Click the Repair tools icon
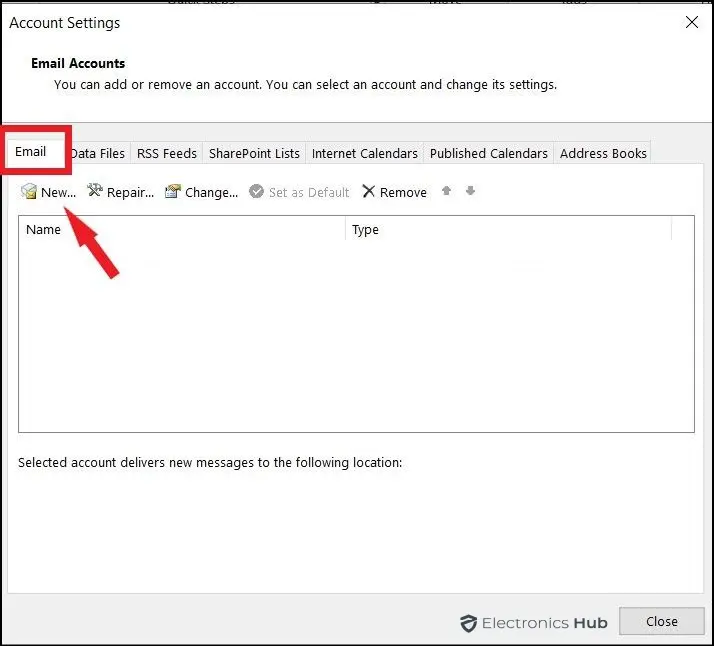Viewport: 714px width, 646px height. 95,191
